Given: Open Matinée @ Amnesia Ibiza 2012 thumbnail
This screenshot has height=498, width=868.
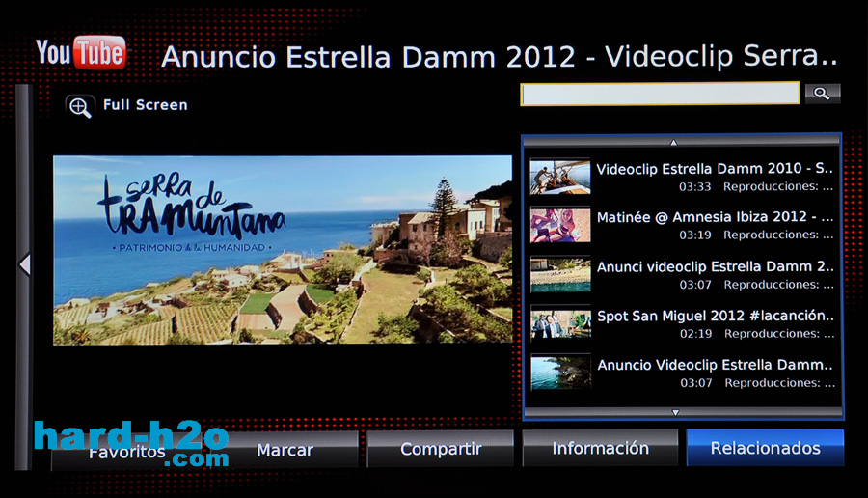Looking at the screenshot, I should (560, 225).
